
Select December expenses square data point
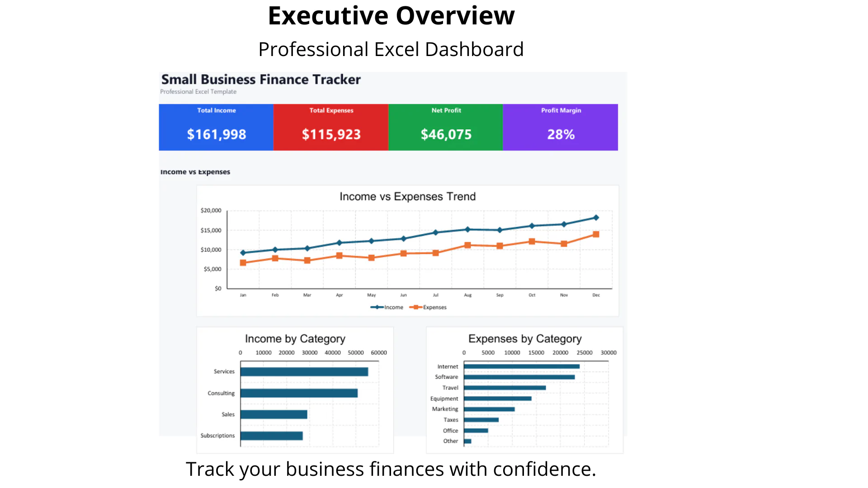coord(596,235)
